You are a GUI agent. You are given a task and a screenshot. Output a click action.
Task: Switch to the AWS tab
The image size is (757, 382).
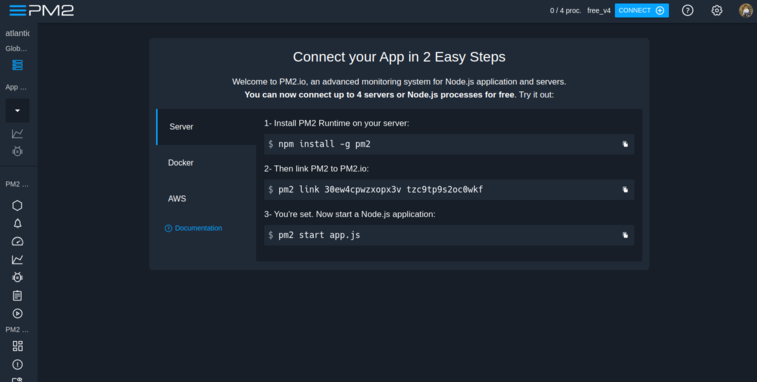(206, 198)
